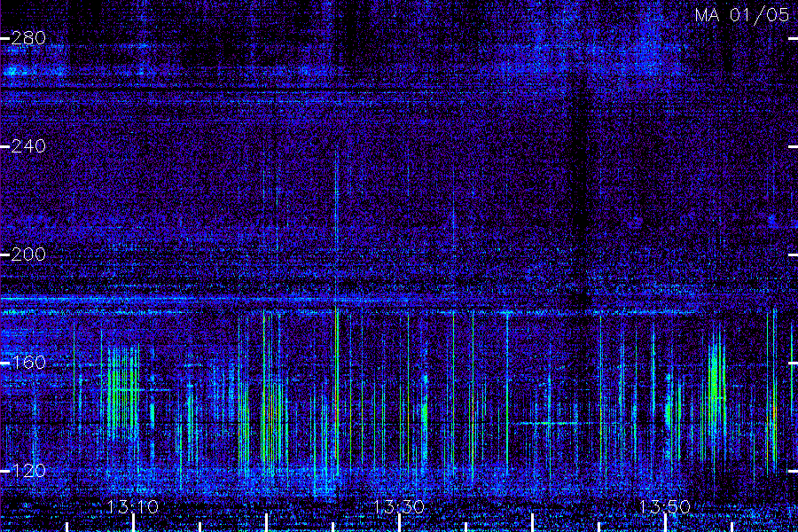This screenshot has height=532, width=798.
Task: Click the 280 frequency axis label
Action: 28,38
